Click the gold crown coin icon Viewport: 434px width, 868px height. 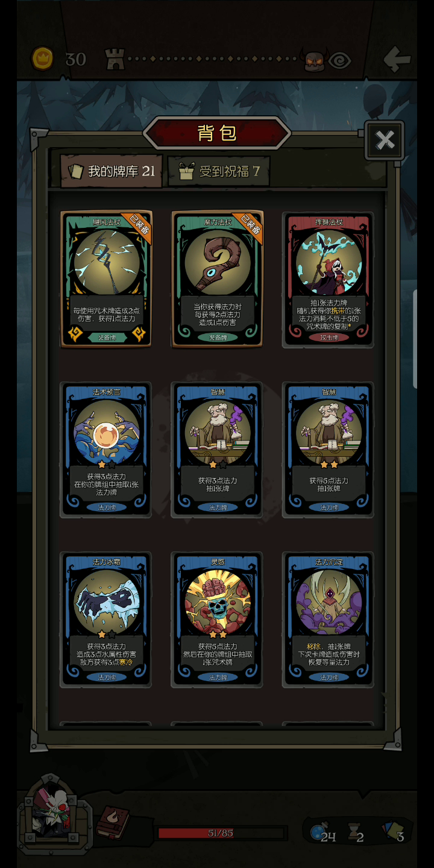click(43, 58)
